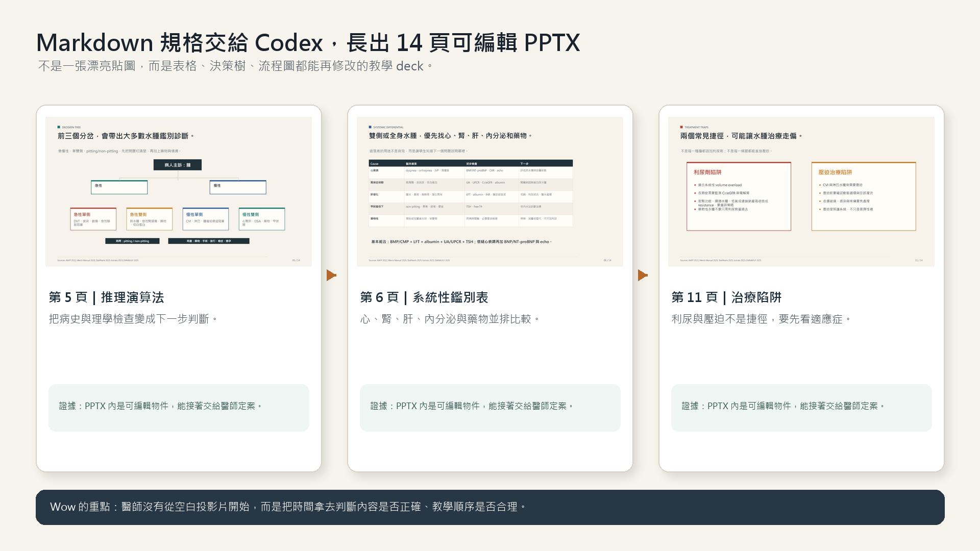The image size is (980, 551).
Task: Click the 'pitting / non-pitting' dark label bar
Action: (132, 241)
